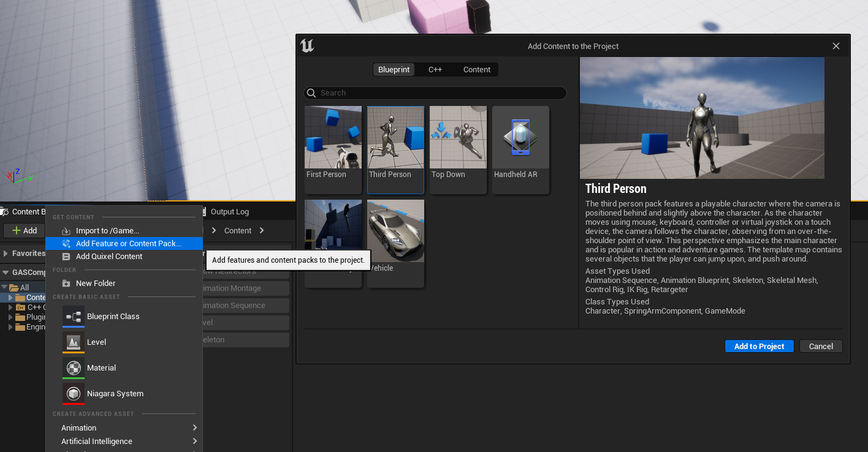Select the Vehicle template thumbnail

tap(396, 231)
